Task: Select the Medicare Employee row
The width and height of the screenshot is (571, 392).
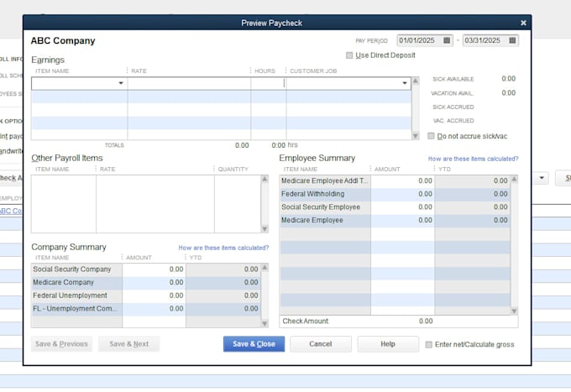Action: pos(395,220)
